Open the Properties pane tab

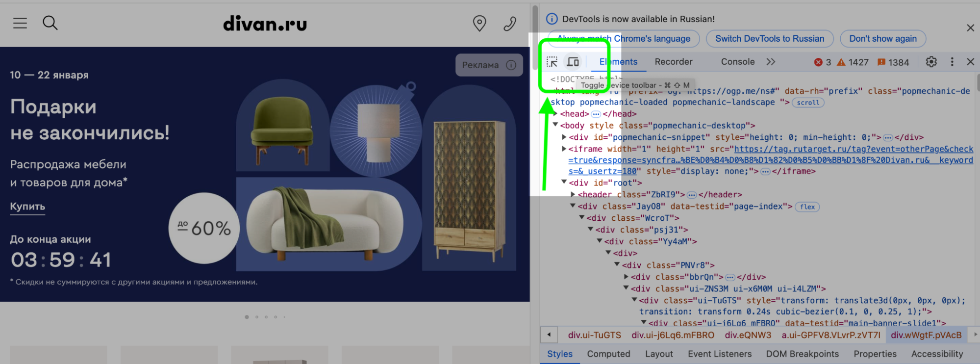(x=875, y=354)
